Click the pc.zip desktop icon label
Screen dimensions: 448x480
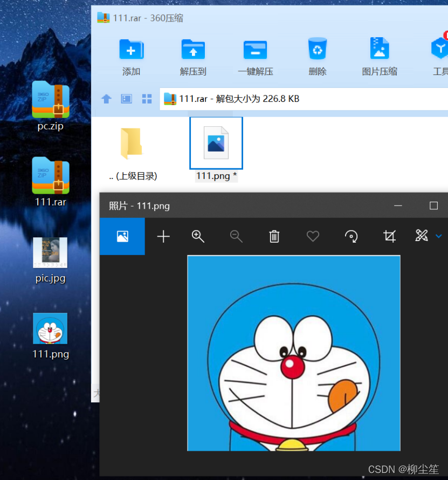tap(51, 126)
